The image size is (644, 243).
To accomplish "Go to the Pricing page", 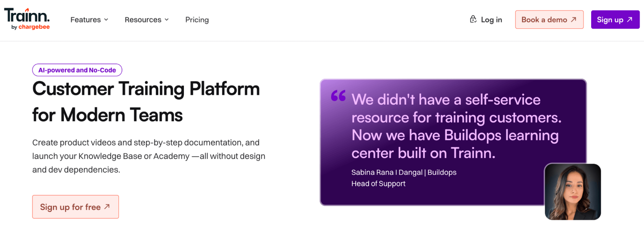I will click(x=197, y=20).
